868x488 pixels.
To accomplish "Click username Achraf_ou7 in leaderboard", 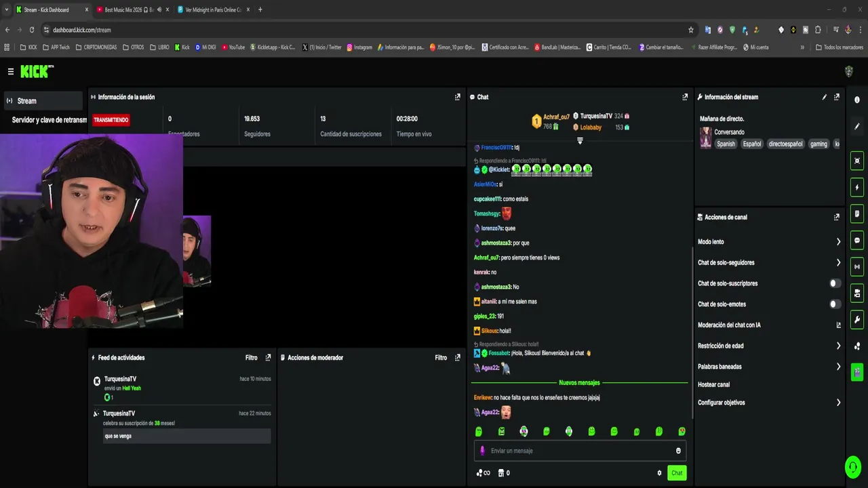I will point(556,117).
